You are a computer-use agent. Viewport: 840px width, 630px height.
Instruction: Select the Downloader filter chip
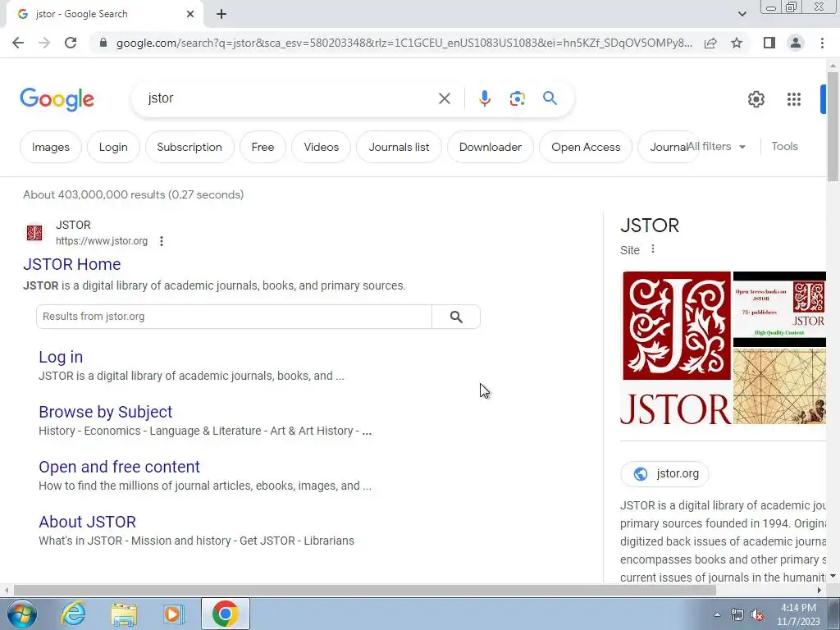pyautogui.click(x=491, y=147)
